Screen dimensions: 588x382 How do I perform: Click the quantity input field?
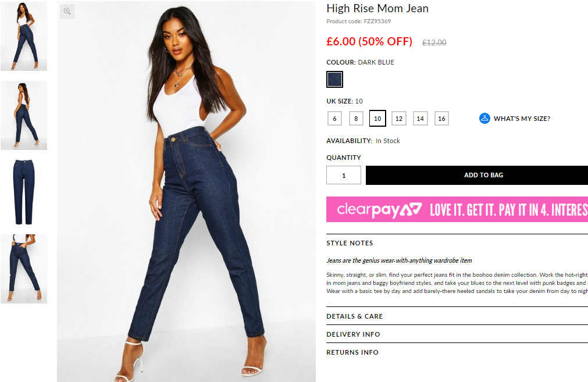pyautogui.click(x=344, y=175)
